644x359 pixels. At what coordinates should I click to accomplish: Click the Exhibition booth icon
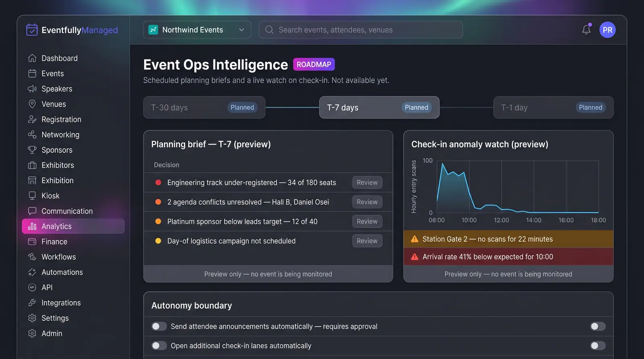[32, 181]
